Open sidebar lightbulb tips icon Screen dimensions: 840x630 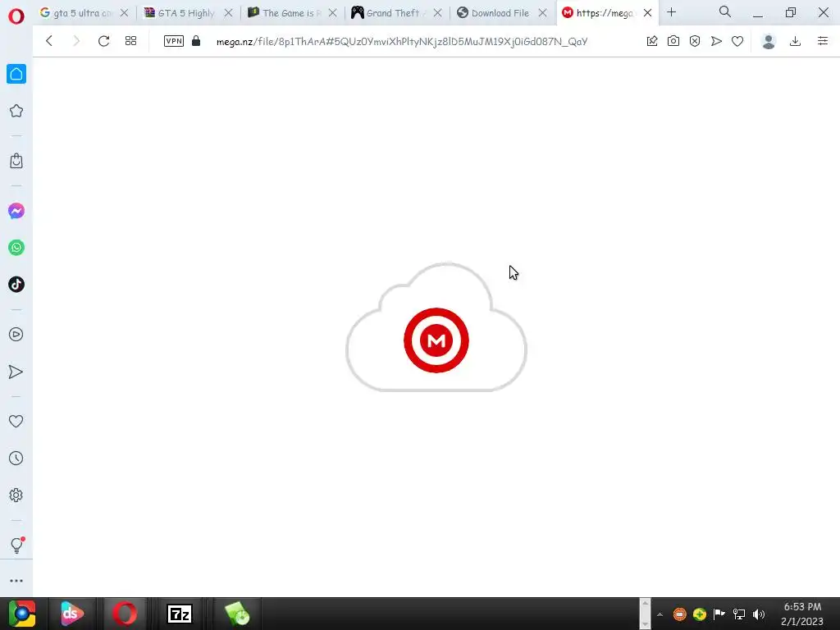pyautogui.click(x=16, y=545)
